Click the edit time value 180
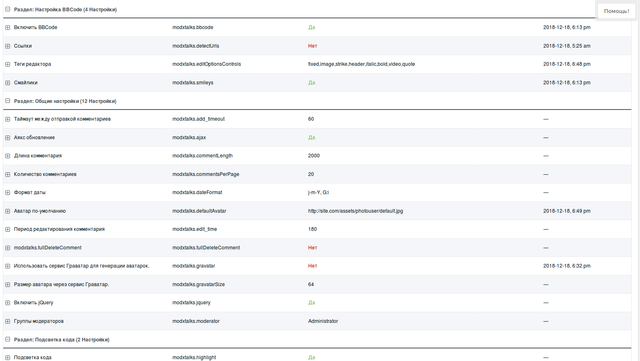 coord(312,229)
